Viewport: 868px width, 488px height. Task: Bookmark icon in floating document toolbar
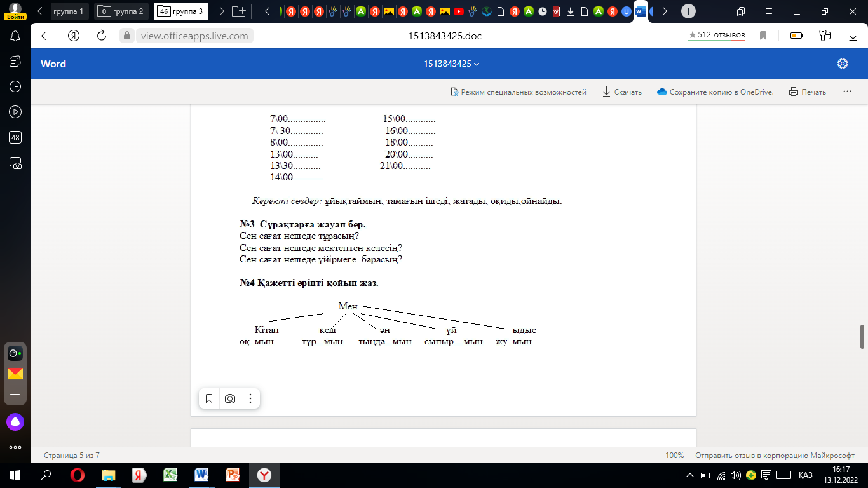pyautogui.click(x=209, y=399)
